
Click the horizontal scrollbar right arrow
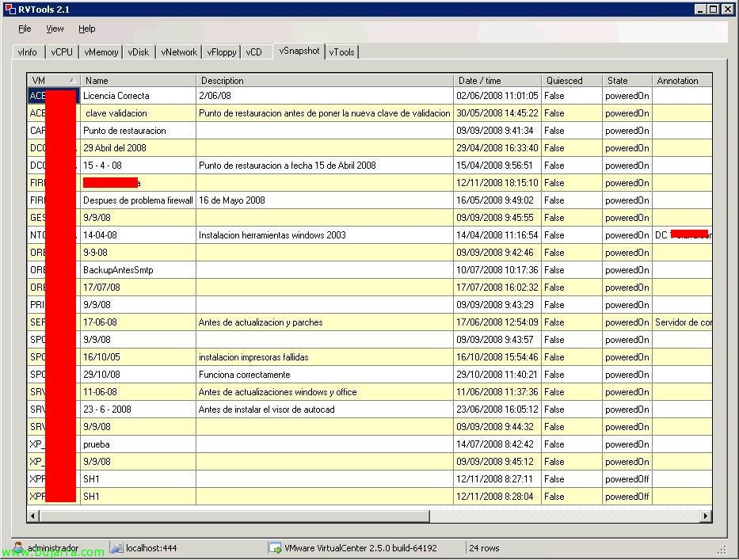pyautogui.click(x=706, y=516)
